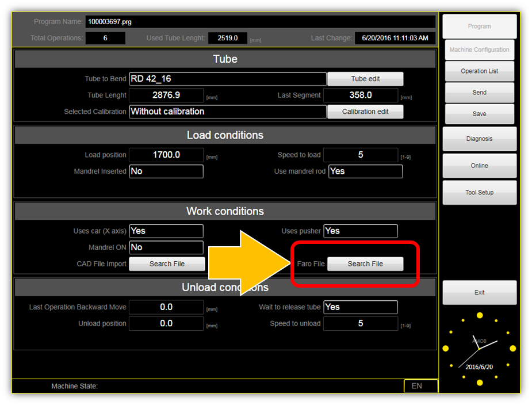Screen dimensions: 532x405
Task: Select the Selected Calibration field
Action: [228, 112]
